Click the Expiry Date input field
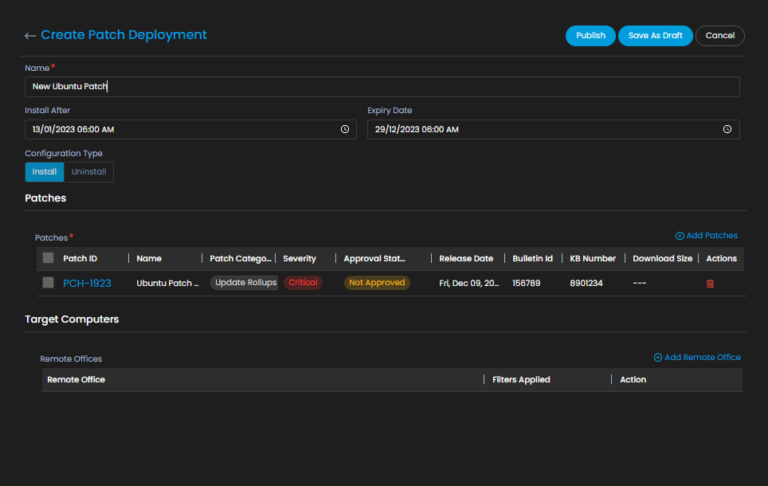768x486 pixels. 540,129
